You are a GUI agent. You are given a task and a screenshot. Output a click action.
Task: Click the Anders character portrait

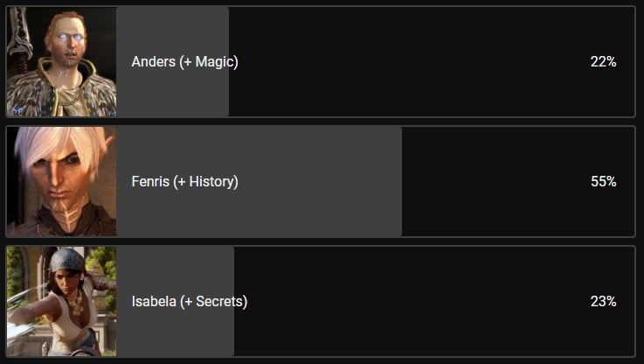click(x=62, y=62)
